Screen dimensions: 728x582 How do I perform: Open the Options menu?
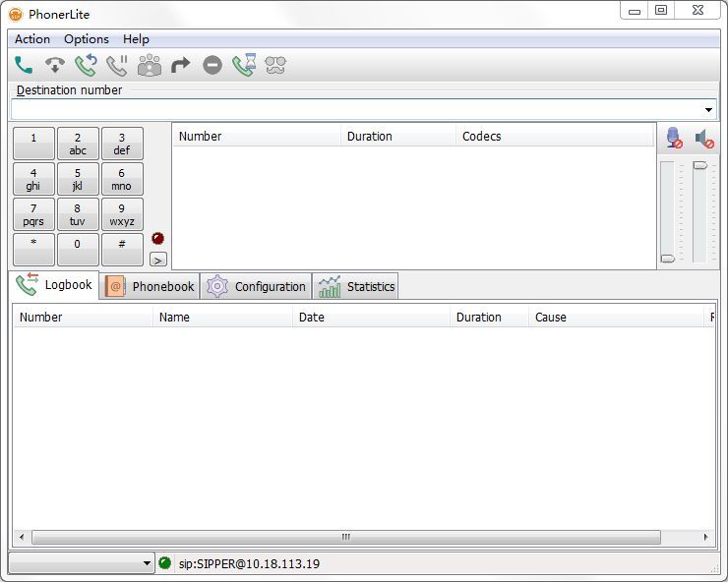(87, 39)
